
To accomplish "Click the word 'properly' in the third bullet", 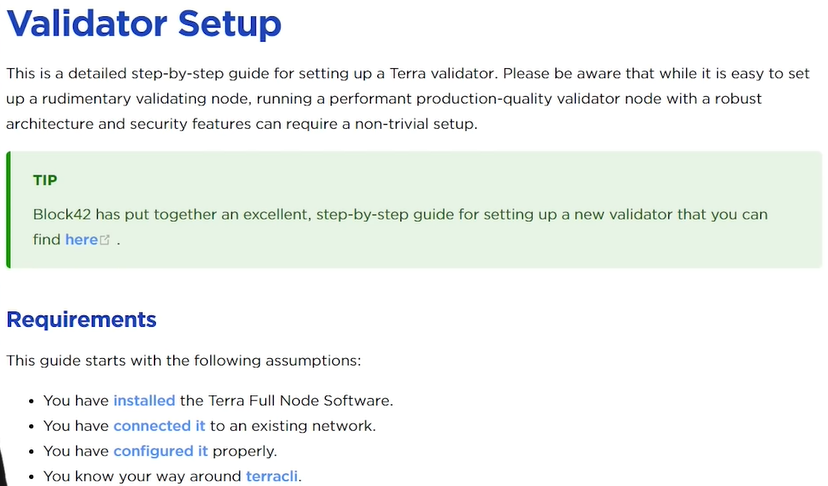I will pyautogui.click(x=242, y=451).
